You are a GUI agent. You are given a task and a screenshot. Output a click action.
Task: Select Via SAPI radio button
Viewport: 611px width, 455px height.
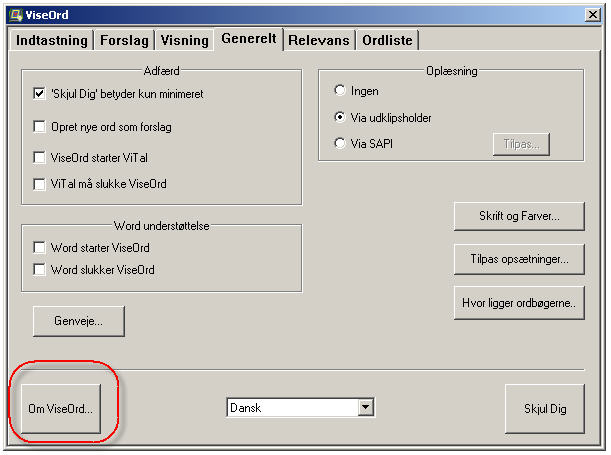coord(340,143)
